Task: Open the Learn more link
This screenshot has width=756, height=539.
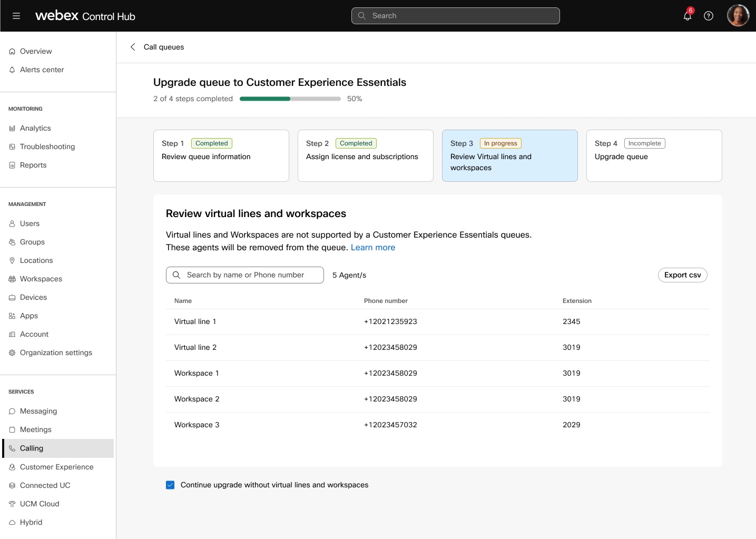Action: (373, 248)
